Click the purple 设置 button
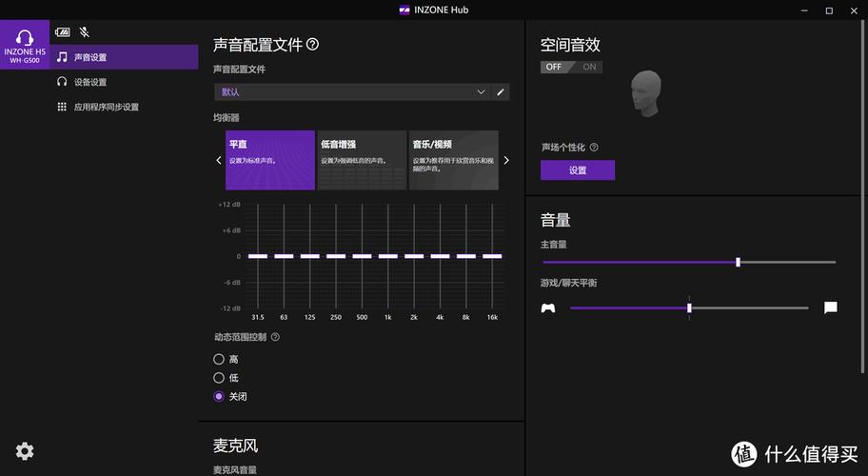 click(578, 170)
